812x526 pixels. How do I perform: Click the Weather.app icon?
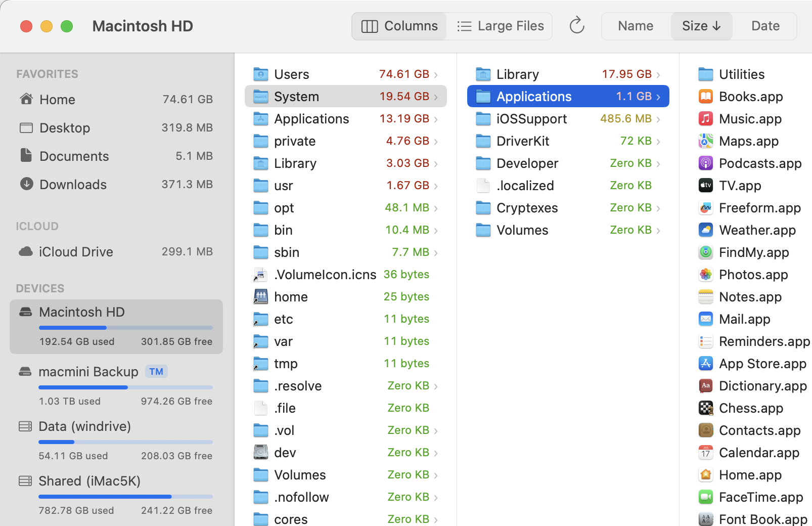pyautogui.click(x=706, y=230)
